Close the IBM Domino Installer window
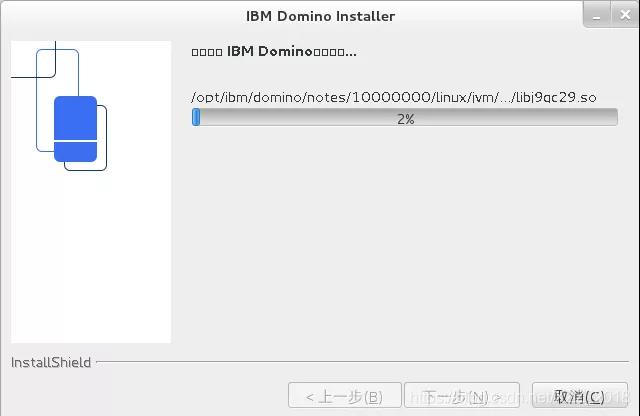 625,16
